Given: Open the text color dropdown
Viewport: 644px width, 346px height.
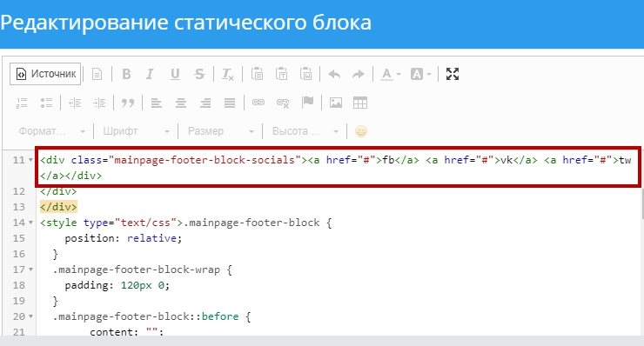Looking at the screenshot, I should click(390, 74).
